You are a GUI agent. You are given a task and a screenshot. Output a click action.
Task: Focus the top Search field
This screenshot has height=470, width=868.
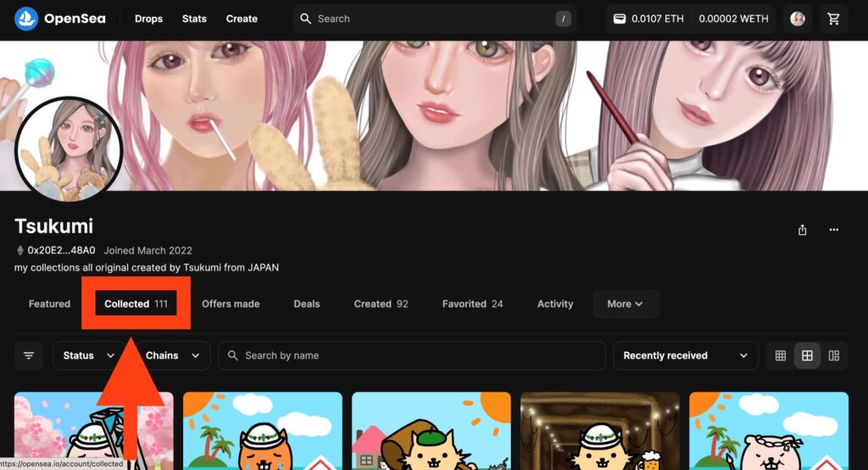pyautogui.click(x=435, y=19)
